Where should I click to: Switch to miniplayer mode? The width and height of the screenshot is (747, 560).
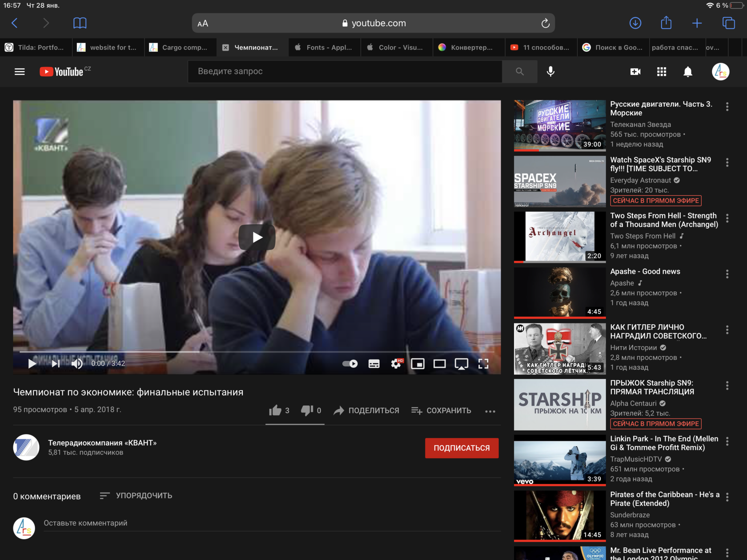418,364
